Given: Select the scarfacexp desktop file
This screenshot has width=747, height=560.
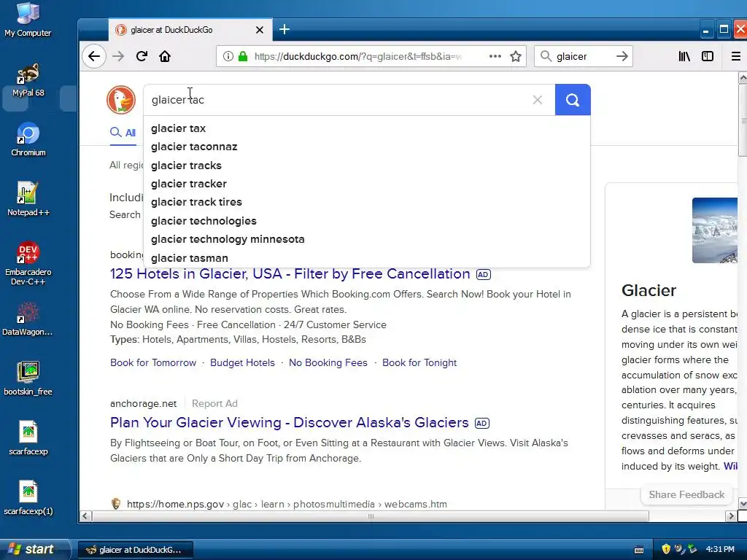Looking at the screenshot, I should pyautogui.click(x=28, y=438).
